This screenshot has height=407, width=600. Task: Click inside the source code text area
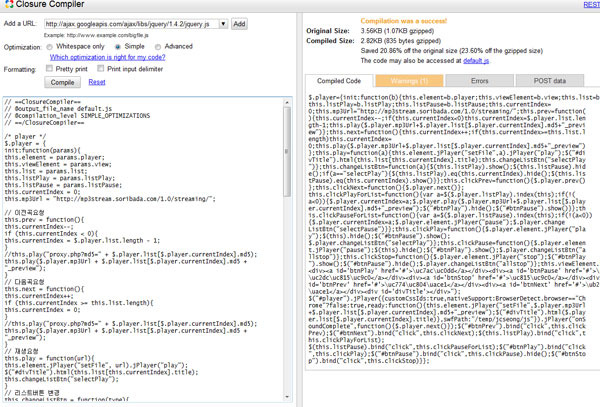tap(143, 249)
